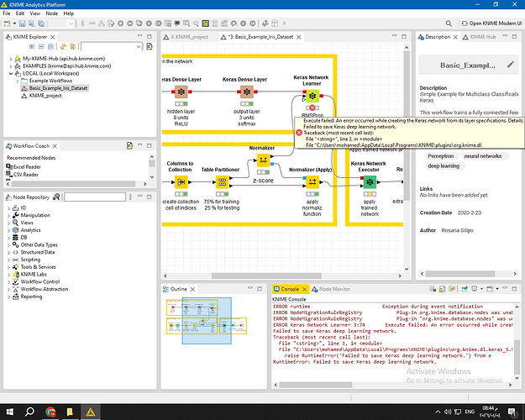
Task: Open the zoom level combo box in toolbar
Action: [x=61, y=24]
